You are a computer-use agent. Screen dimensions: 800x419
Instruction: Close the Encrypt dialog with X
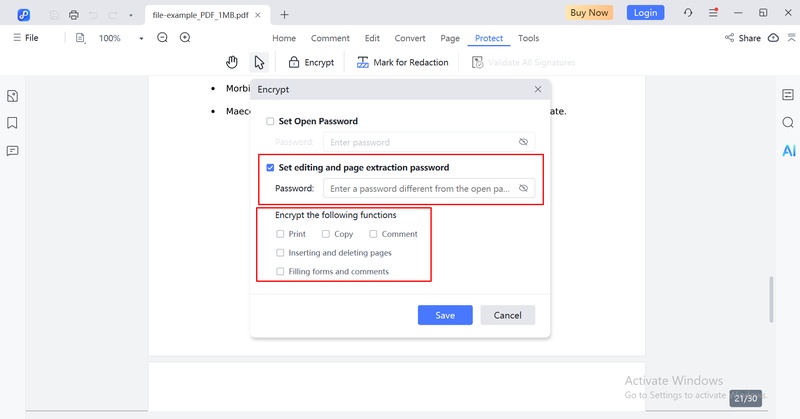pos(538,89)
